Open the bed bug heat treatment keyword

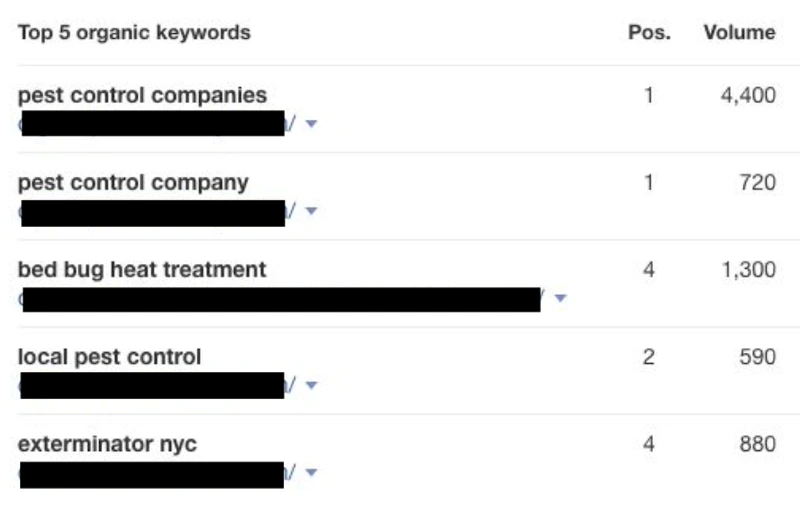(x=142, y=270)
